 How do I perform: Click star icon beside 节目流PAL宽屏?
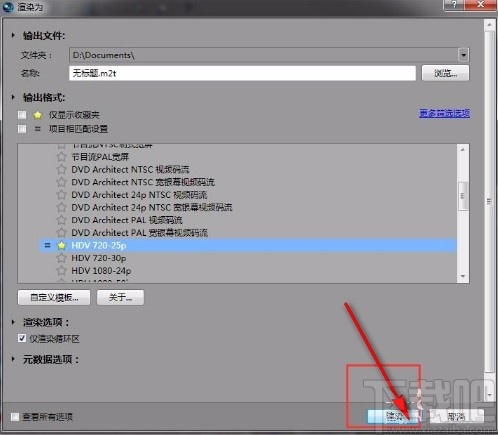pyautogui.click(x=61, y=157)
